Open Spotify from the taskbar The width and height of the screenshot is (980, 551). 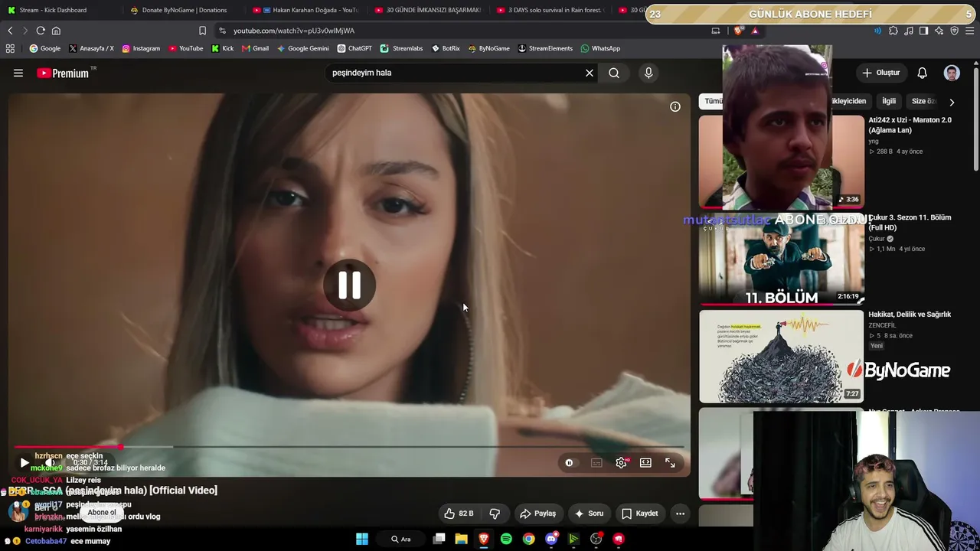pos(506,539)
